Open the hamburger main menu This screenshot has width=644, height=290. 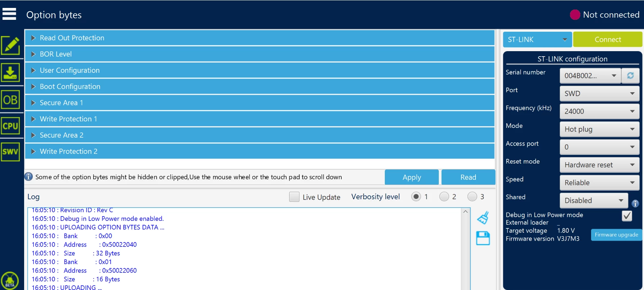[x=9, y=14]
